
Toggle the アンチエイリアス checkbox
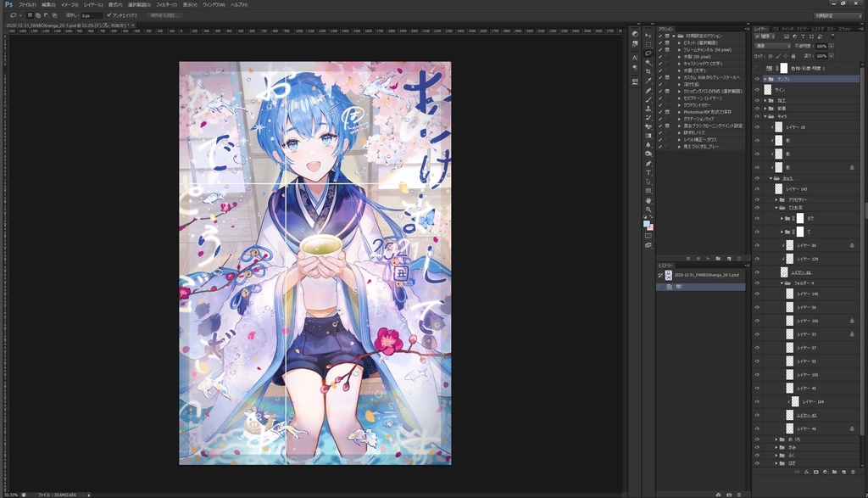click(109, 15)
